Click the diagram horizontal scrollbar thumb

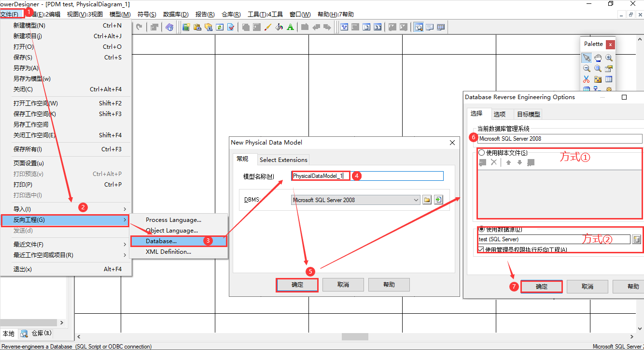[355, 336]
